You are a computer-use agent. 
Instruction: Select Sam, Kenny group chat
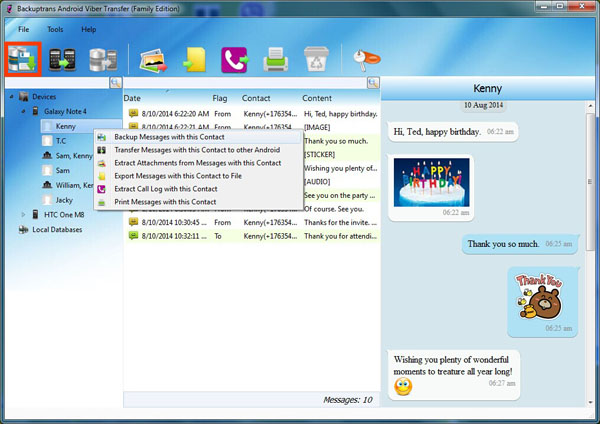pos(67,156)
